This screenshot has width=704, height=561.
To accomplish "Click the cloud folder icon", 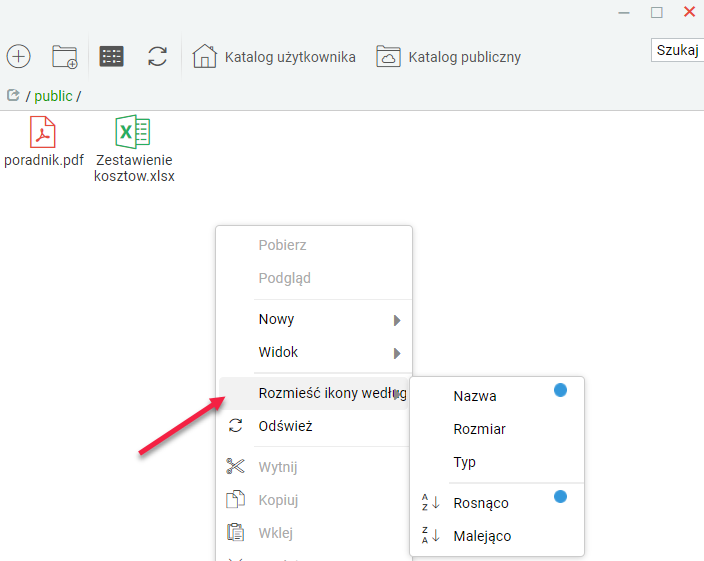I will coord(388,57).
